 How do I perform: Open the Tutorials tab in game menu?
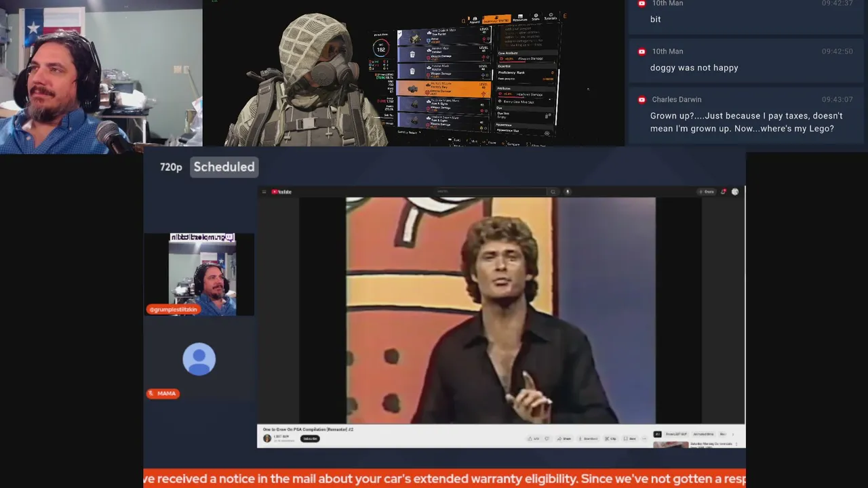tap(551, 16)
